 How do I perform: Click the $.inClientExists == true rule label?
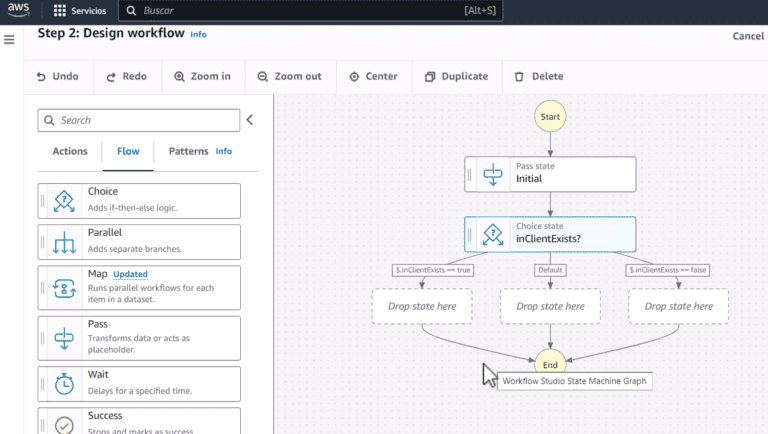point(433,270)
